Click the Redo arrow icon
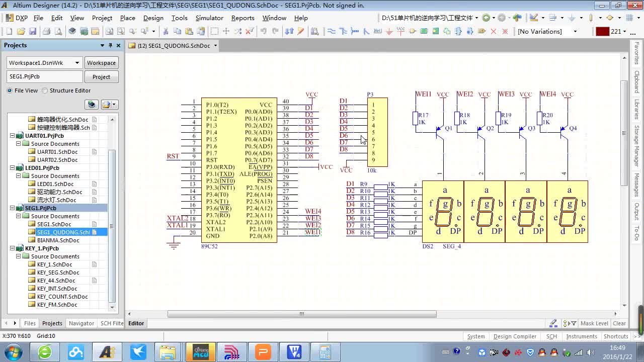 click(x=275, y=31)
